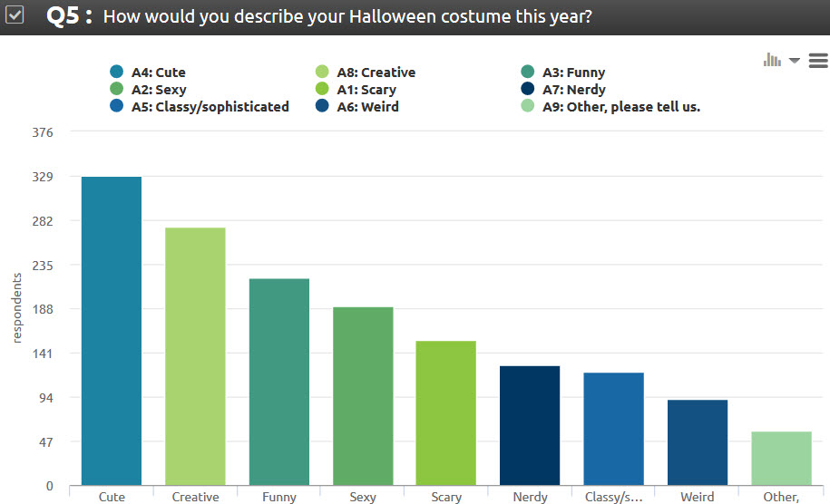Click the Cute bar in the chart
830x504 pixels.
pos(112,331)
